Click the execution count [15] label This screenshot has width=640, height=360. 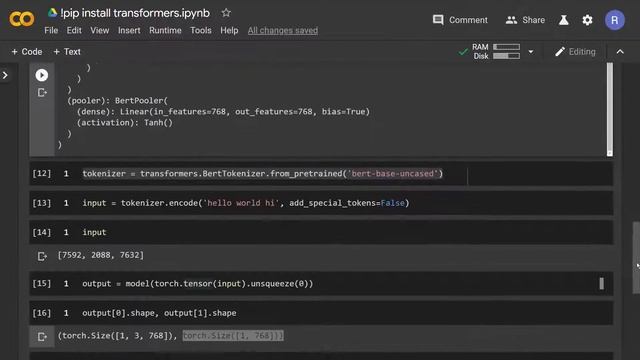[x=42, y=284]
